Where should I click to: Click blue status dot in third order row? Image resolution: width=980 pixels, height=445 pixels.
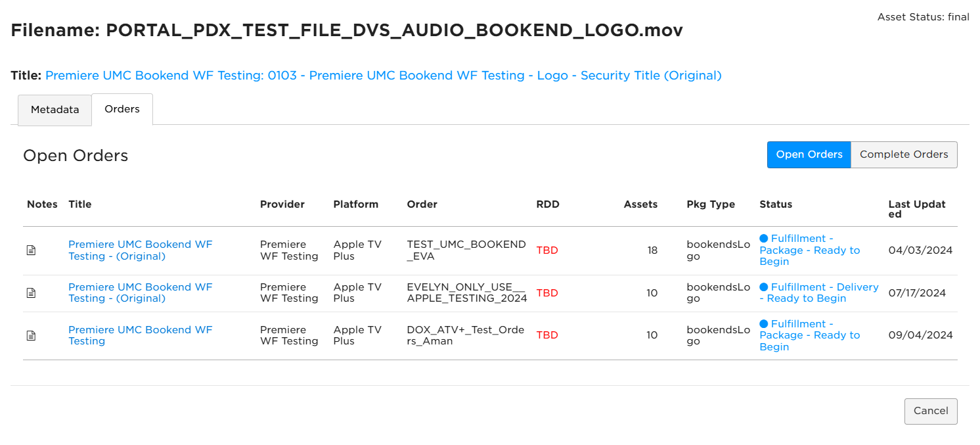click(x=763, y=324)
